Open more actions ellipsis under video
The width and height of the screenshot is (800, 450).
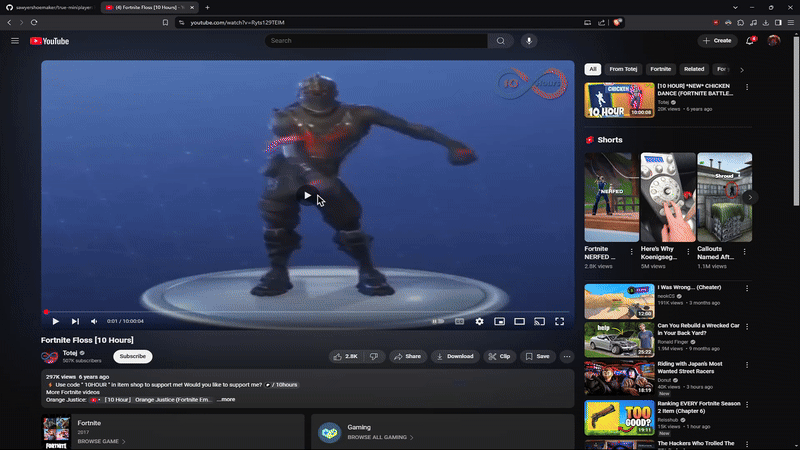(567, 357)
